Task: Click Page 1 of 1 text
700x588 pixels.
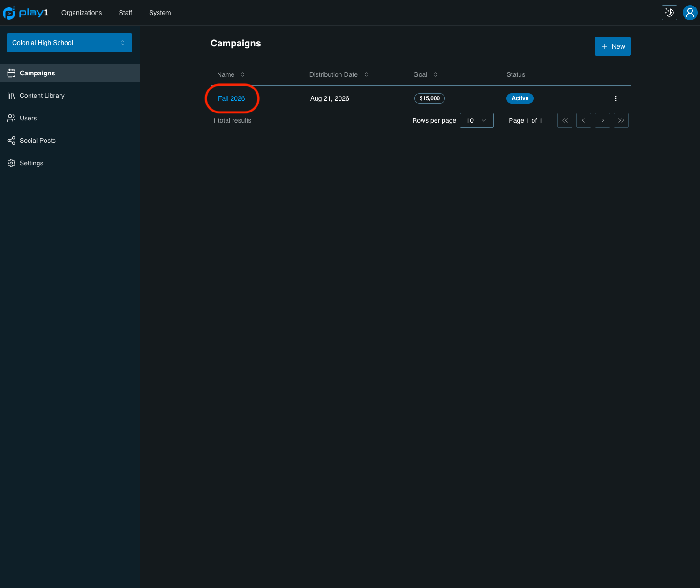Action: pyautogui.click(x=525, y=120)
